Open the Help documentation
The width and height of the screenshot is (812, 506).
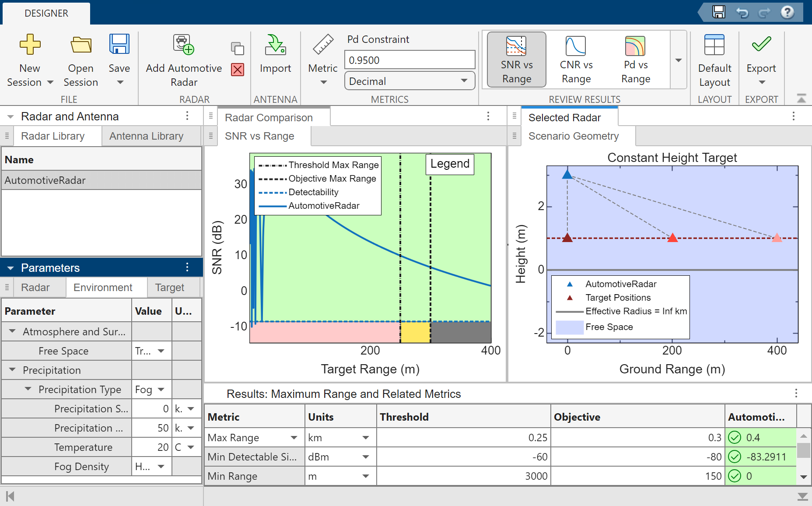[787, 12]
